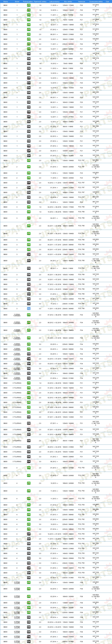Click '235kW / 320KM' in the 11.2011 F20 row

pos(68,44)
